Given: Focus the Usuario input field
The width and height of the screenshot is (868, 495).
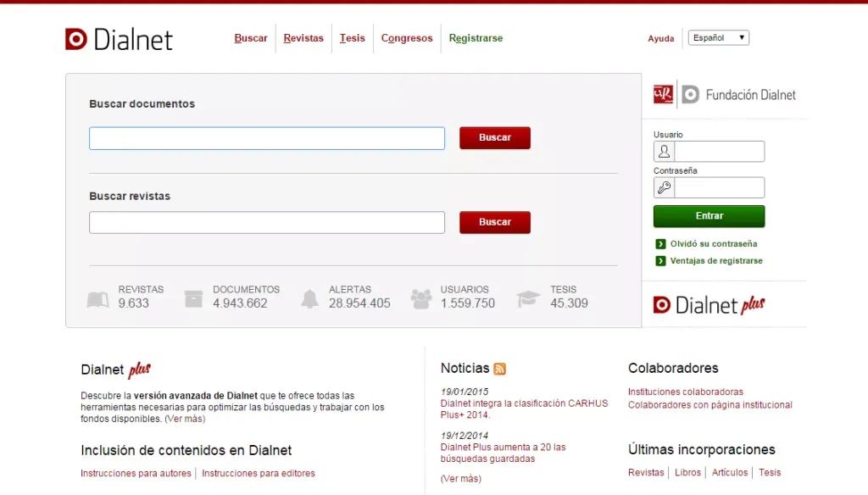Looking at the screenshot, I should pos(720,151).
